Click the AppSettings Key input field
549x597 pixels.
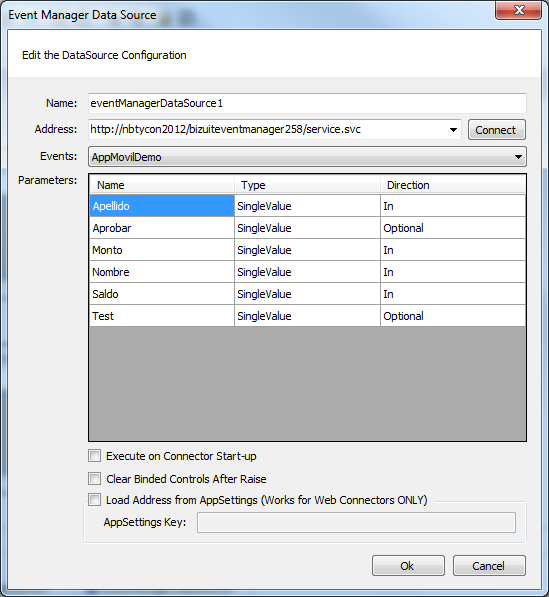[356, 522]
